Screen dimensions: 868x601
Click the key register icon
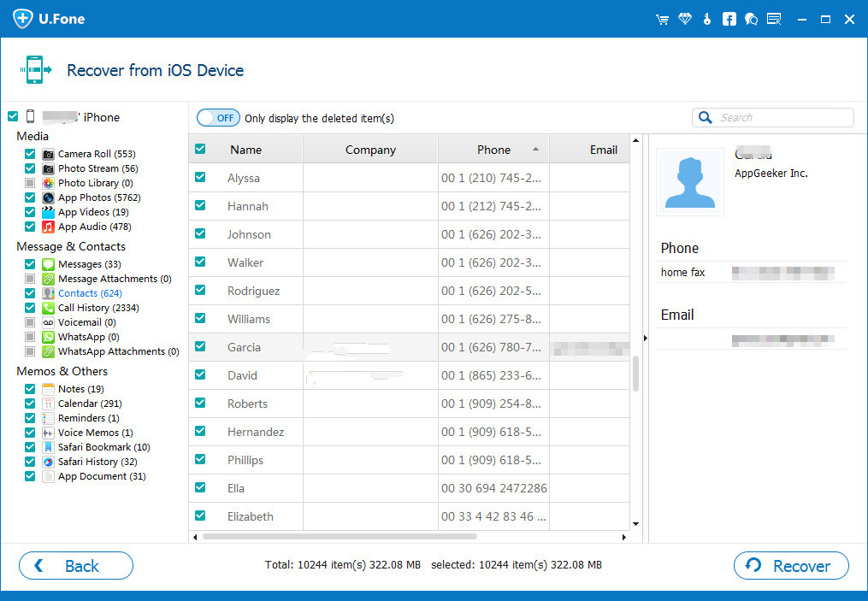[707, 20]
